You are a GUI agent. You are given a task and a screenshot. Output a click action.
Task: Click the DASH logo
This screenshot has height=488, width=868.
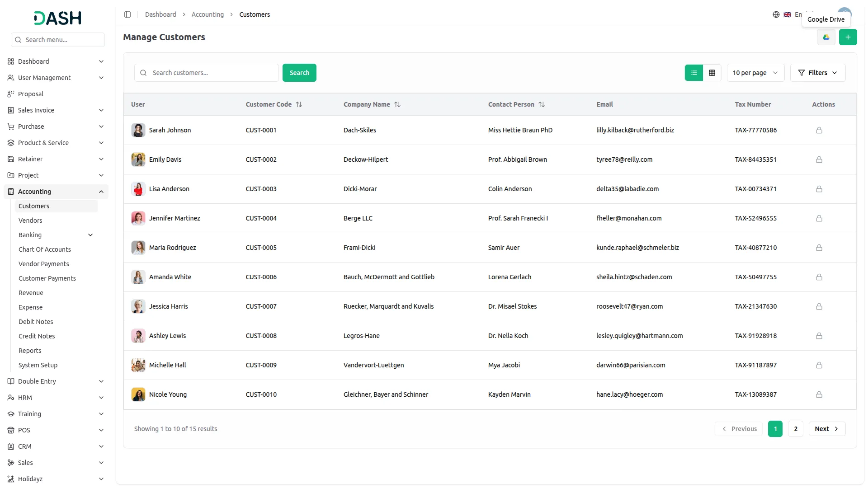pos(57,18)
